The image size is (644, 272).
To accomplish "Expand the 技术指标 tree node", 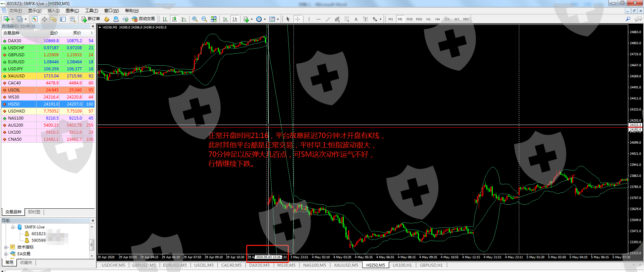I will pos(6,247).
